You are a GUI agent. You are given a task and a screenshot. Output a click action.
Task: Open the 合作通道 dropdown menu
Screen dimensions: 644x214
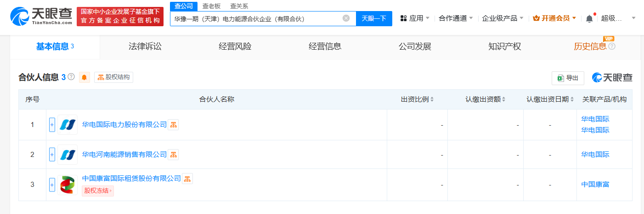pyautogui.click(x=456, y=18)
